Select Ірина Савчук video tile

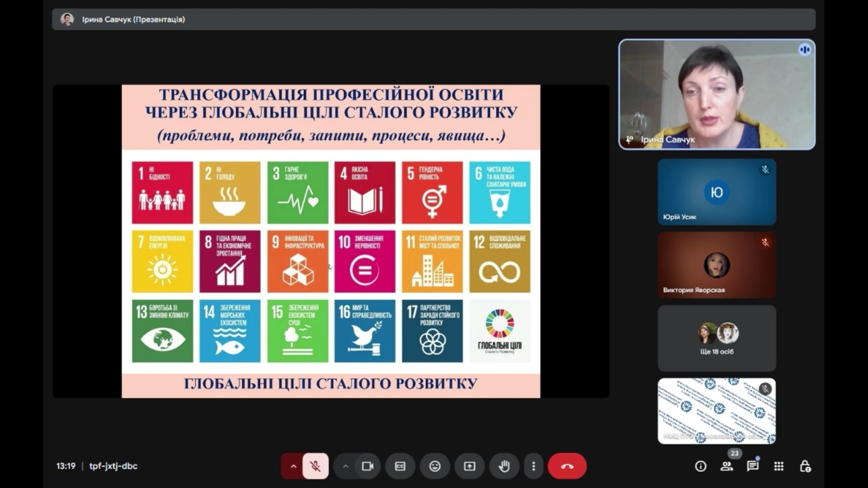(x=717, y=94)
